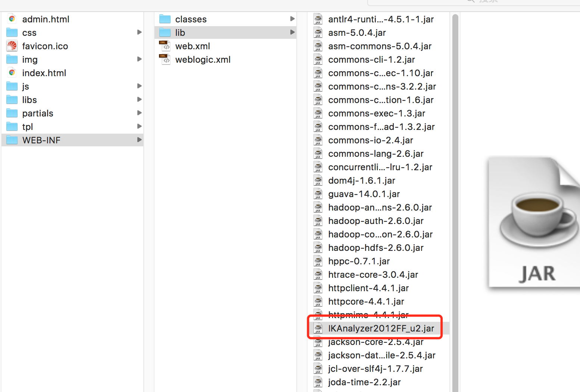This screenshot has height=392, width=580.
Task: Click the JAR icon for hppc-0.7.1.jar
Action: [x=318, y=261]
